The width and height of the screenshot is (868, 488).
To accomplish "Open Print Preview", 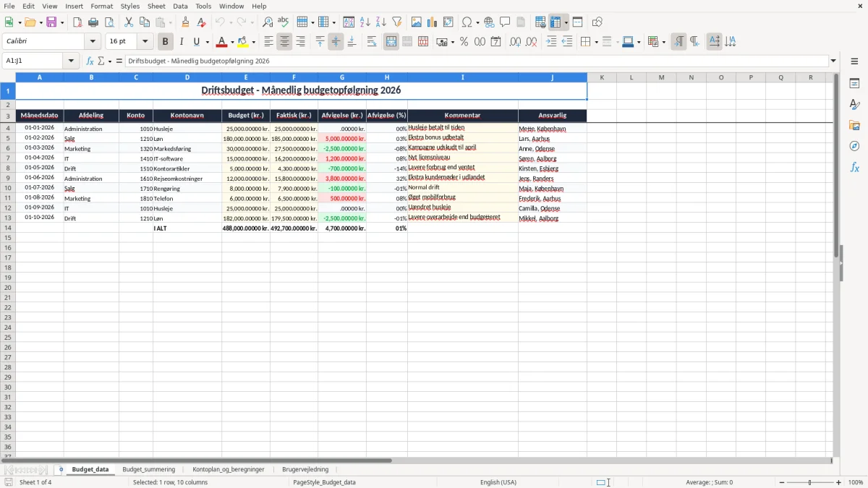I will (x=109, y=22).
